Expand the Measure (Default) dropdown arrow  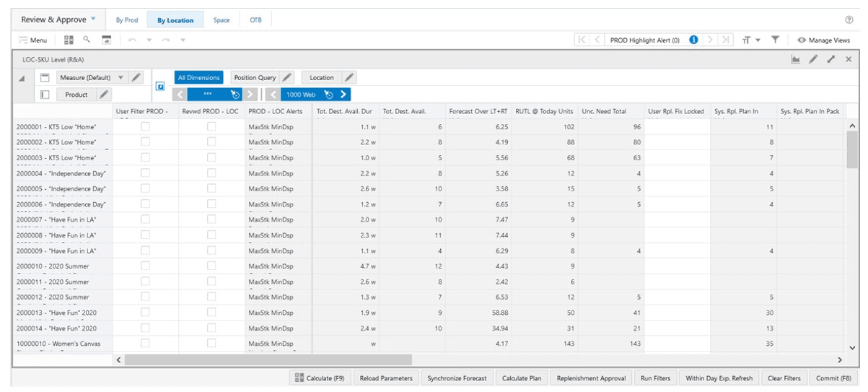point(120,77)
